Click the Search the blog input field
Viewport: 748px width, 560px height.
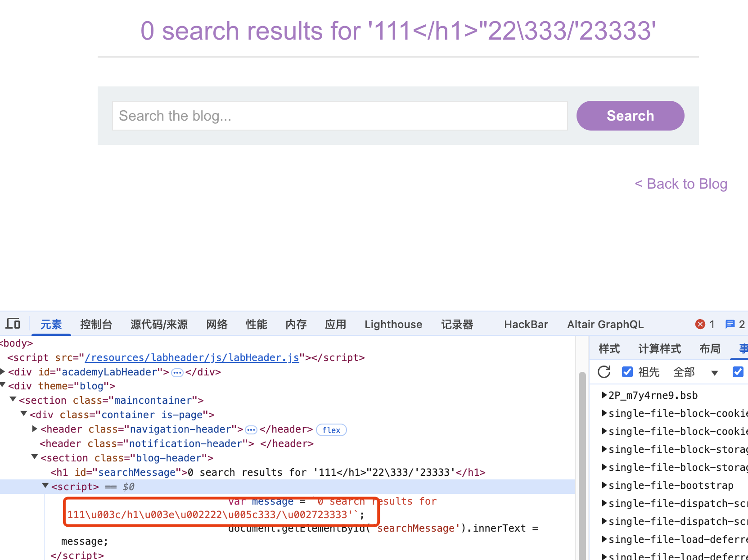coord(339,116)
